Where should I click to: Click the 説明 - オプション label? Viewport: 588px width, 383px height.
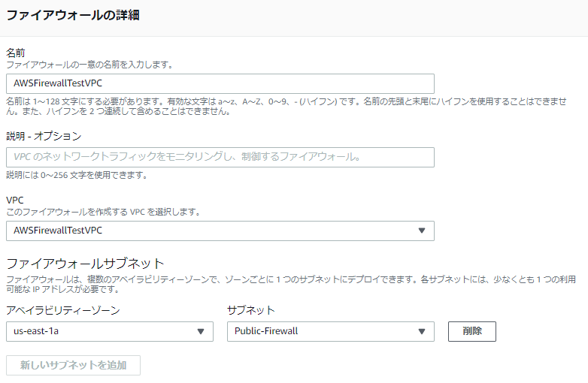tap(44, 136)
